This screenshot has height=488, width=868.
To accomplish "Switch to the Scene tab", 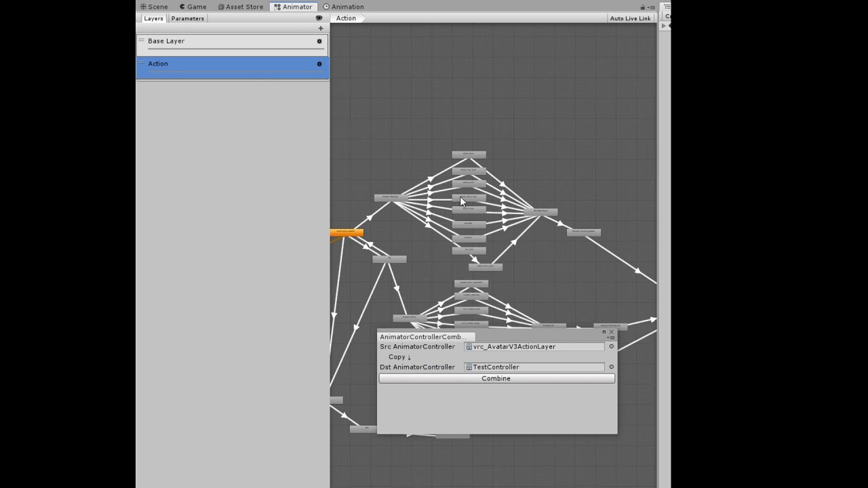I will click(x=154, y=7).
